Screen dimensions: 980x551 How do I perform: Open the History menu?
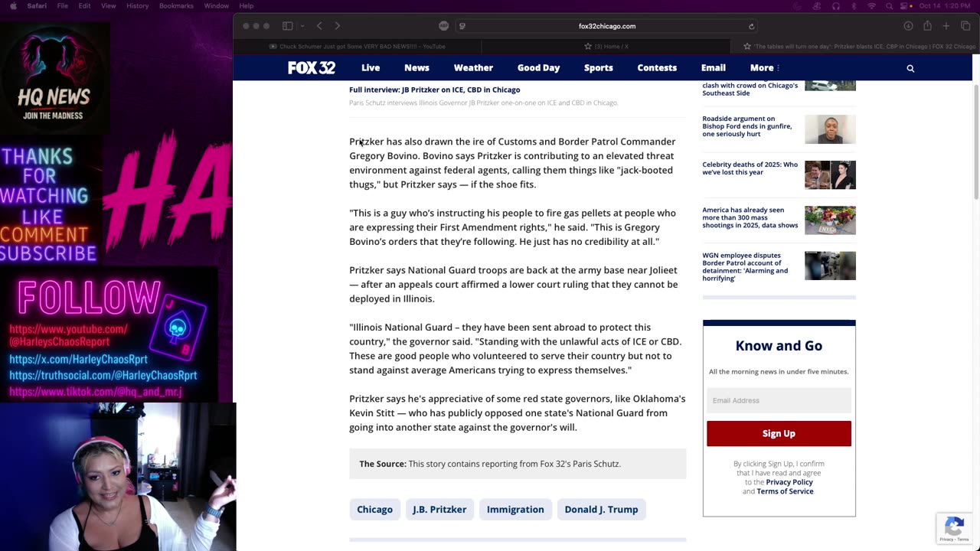coord(138,5)
